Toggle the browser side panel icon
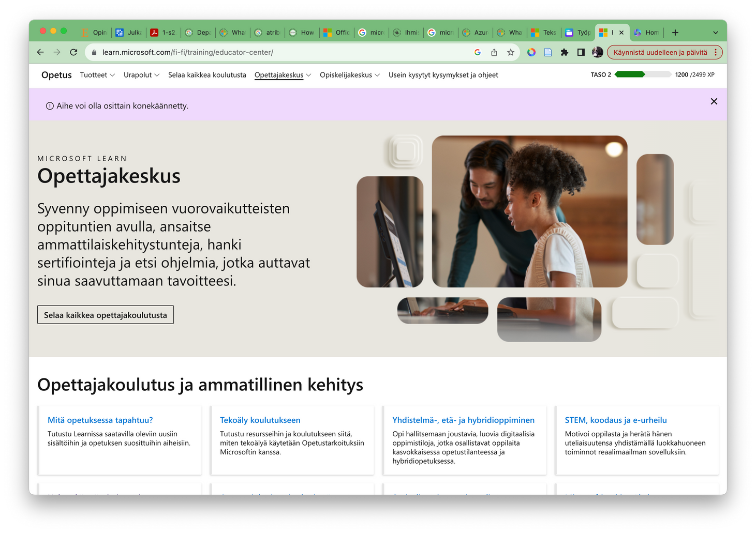This screenshot has height=533, width=756. (581, 52)
